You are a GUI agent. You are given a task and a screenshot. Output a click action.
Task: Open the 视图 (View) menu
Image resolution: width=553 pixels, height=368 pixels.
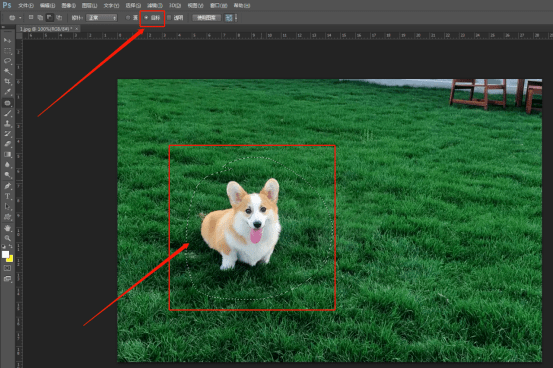pos(195,6)
